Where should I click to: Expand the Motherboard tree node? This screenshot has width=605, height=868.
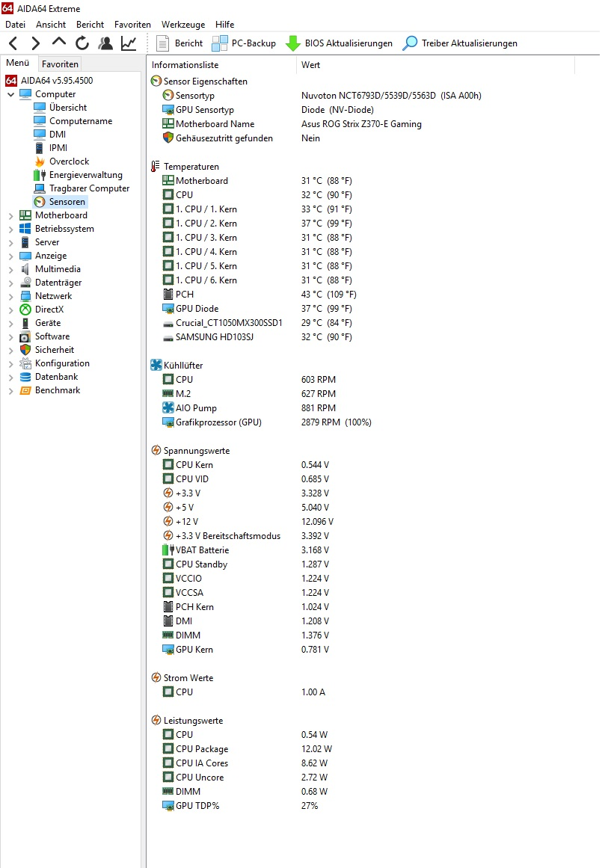10,215
